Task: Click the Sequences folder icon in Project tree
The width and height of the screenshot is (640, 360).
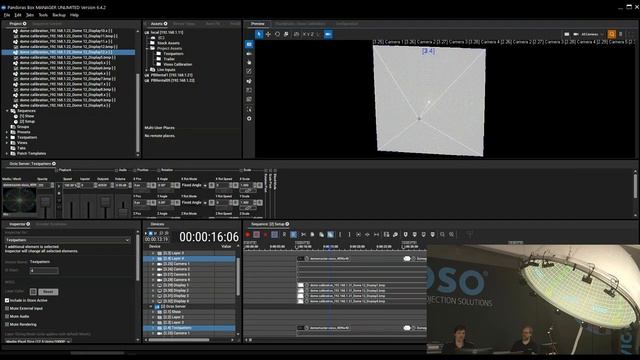Action: coord(13,111)
